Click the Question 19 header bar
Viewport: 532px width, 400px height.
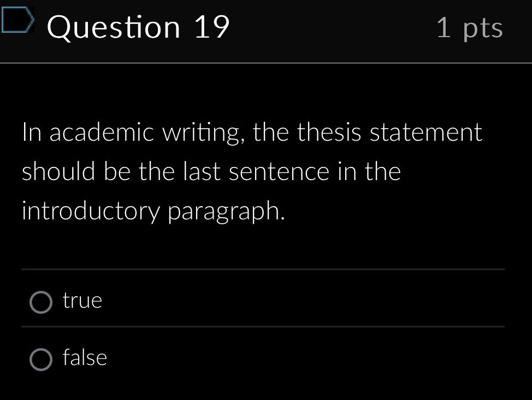point(266,30)
